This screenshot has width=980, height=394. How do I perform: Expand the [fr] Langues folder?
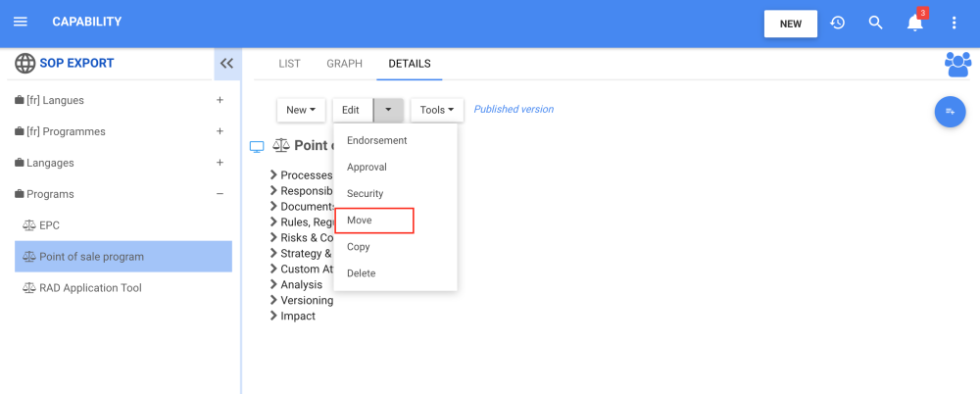[220, 100]
